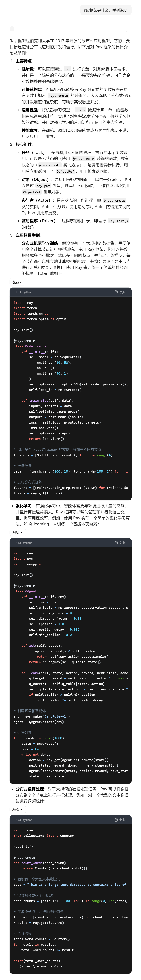Viewport: 141px width, 980px height.
Task: Collapse the Q-learning code block with 收起
Action: (17, 533)
